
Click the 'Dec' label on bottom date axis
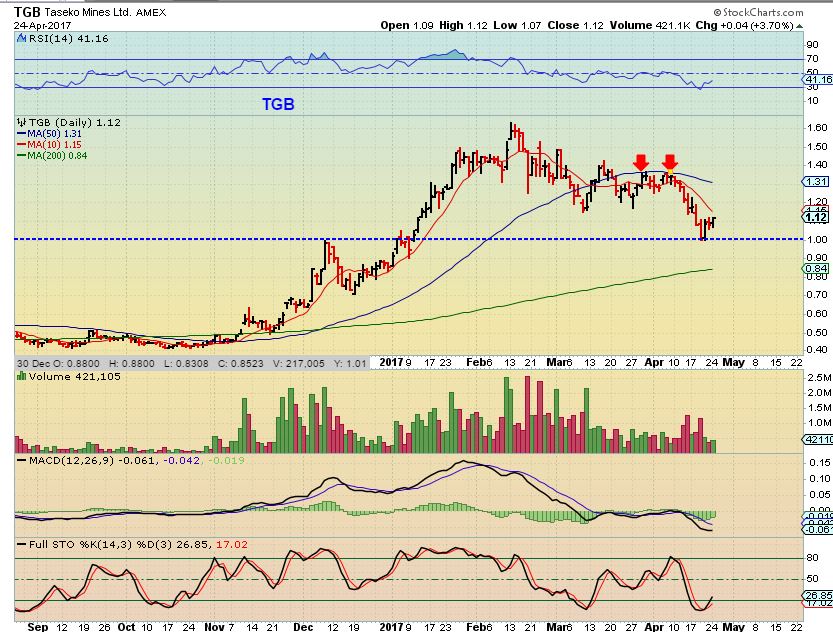tap(303, 627)
